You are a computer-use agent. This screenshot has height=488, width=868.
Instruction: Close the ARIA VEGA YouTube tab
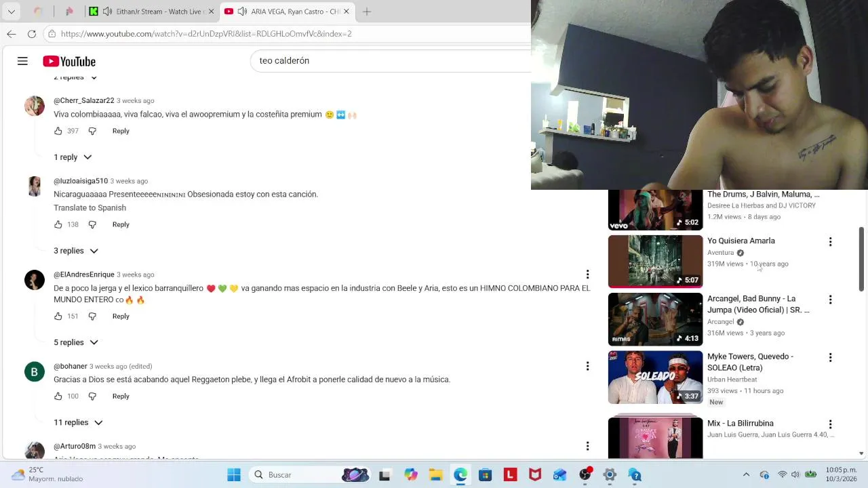347,12
